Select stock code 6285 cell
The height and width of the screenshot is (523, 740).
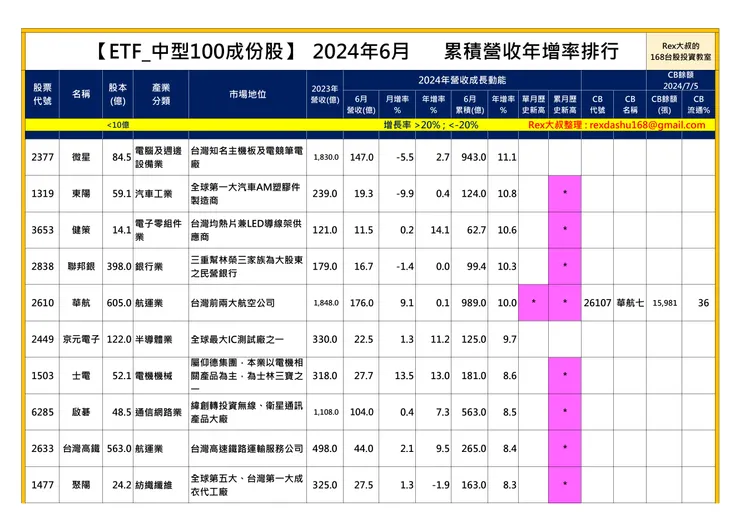point(42,412)
